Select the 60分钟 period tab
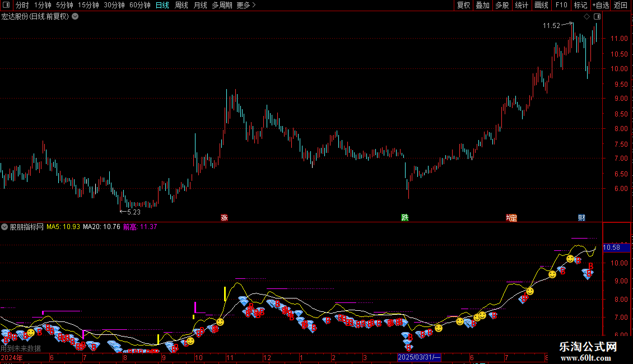Screen dimensions: 633x364 [139, 5]
